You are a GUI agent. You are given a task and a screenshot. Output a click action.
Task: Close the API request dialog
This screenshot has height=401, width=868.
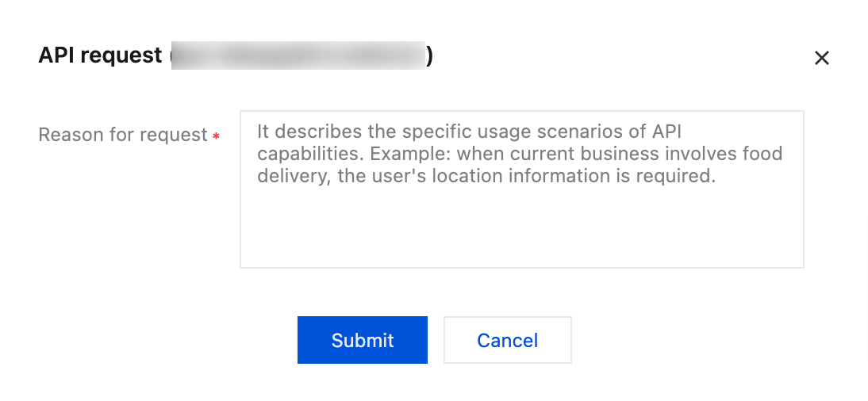[821, 58]
